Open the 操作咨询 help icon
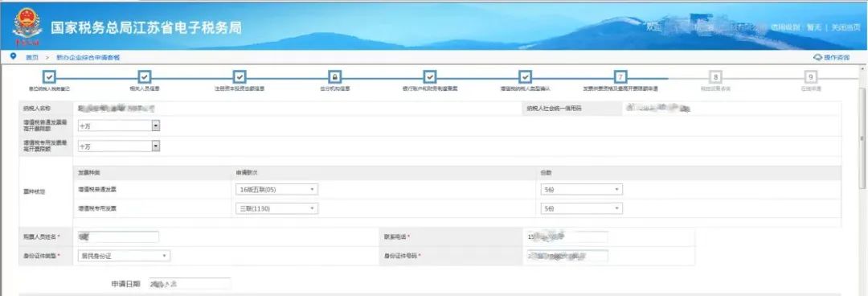This screenshot has height=296, width=868. (x=817, y=58)
